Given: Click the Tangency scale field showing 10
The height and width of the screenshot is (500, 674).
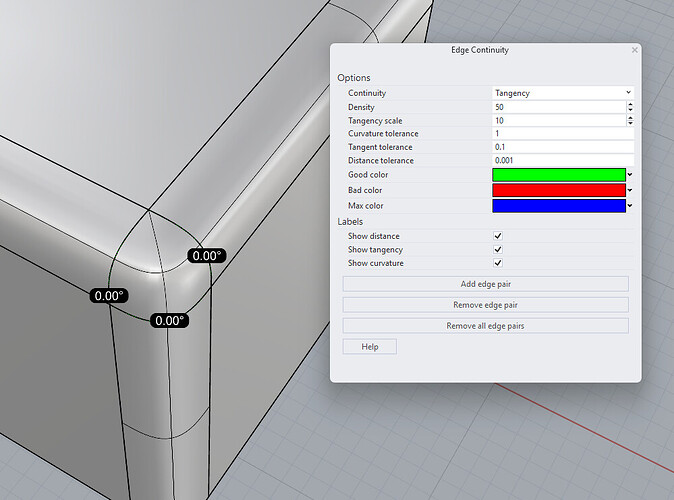Looking at the screenshot, I should coord(559,120).
